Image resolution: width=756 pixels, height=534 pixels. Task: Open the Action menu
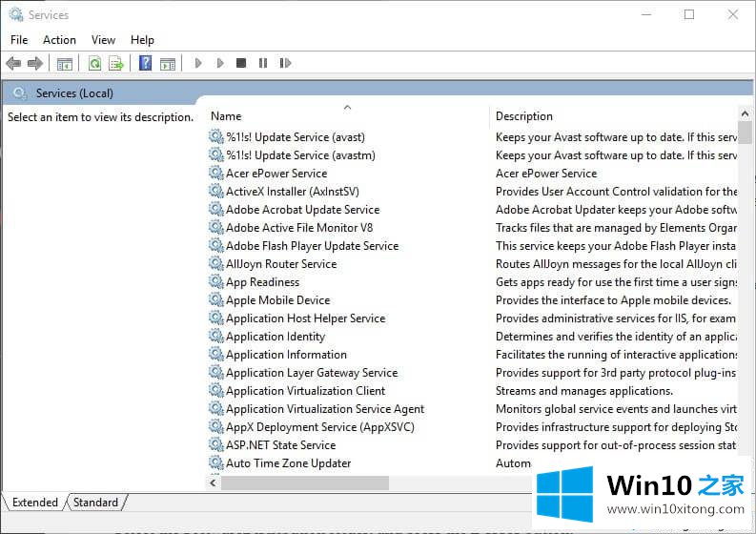click(x=59, y=40)
